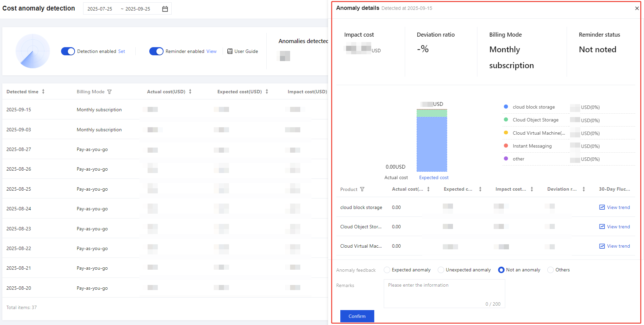
Task: View trend for Cloud Object Storage
Action: click(618, 227)
